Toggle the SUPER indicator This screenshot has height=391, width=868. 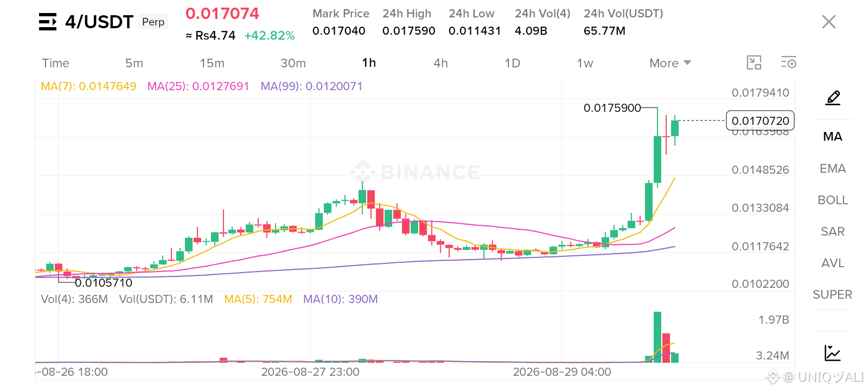(832, 294)
